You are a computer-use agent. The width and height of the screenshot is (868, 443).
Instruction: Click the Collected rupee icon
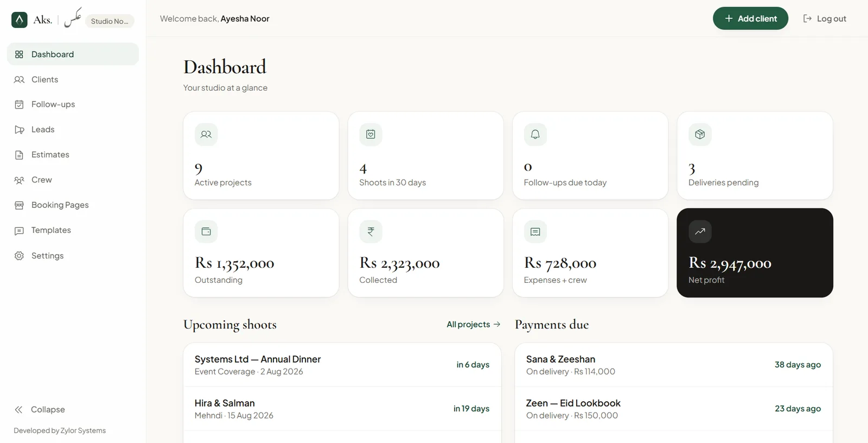(371, 232)
